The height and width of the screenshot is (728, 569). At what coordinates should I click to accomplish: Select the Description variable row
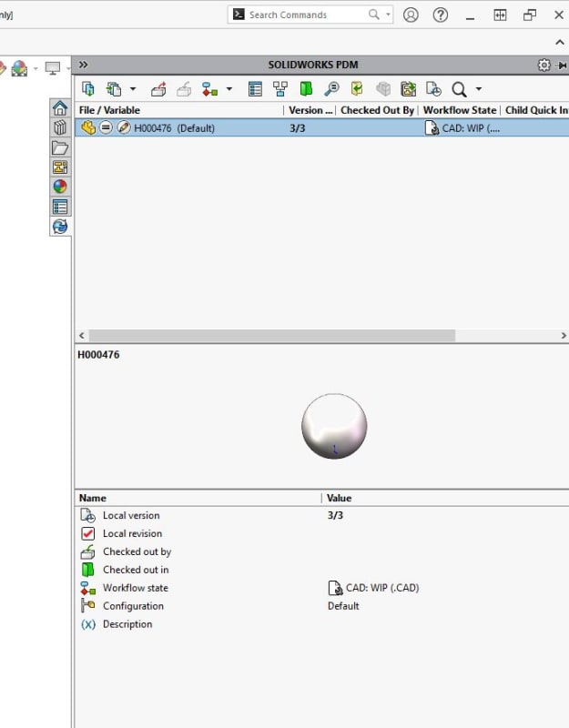pos(322,624)
